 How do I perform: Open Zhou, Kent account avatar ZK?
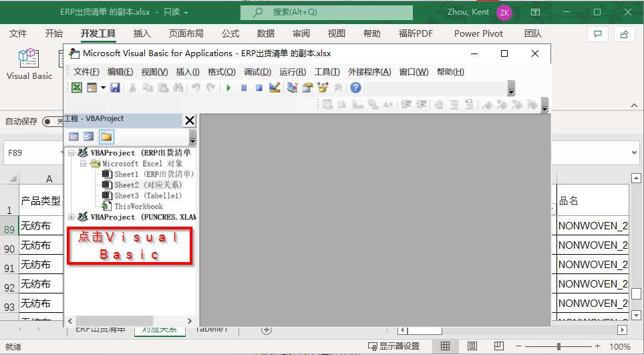pos(504,12)
